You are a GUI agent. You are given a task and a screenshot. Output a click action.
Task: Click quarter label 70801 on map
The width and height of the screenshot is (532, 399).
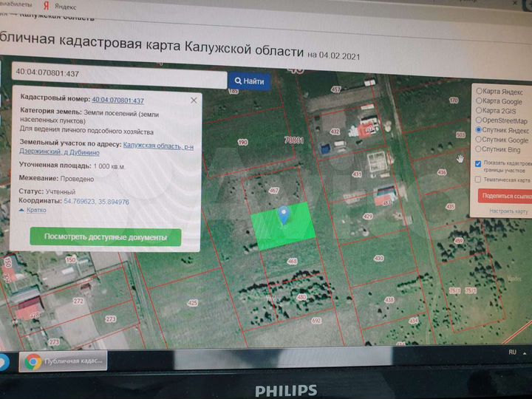pyautogui.click(x=293, y=140)
